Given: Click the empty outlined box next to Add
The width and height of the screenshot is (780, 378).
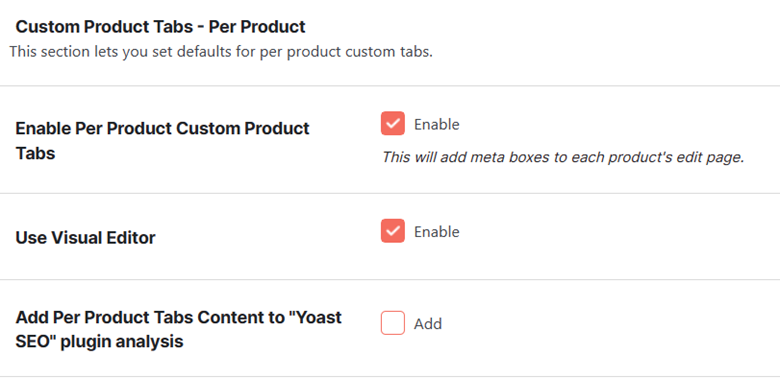Looking at the screenshot, I should [x=392, y=323].
